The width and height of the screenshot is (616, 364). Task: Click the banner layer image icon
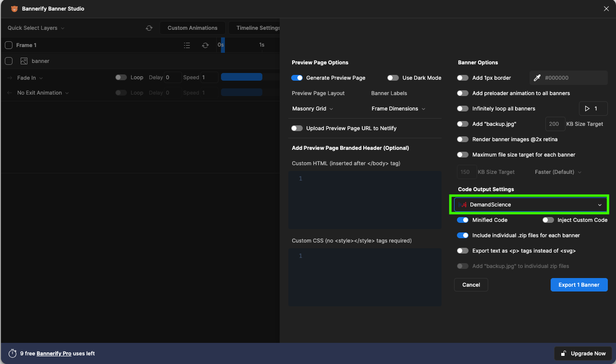24,61
